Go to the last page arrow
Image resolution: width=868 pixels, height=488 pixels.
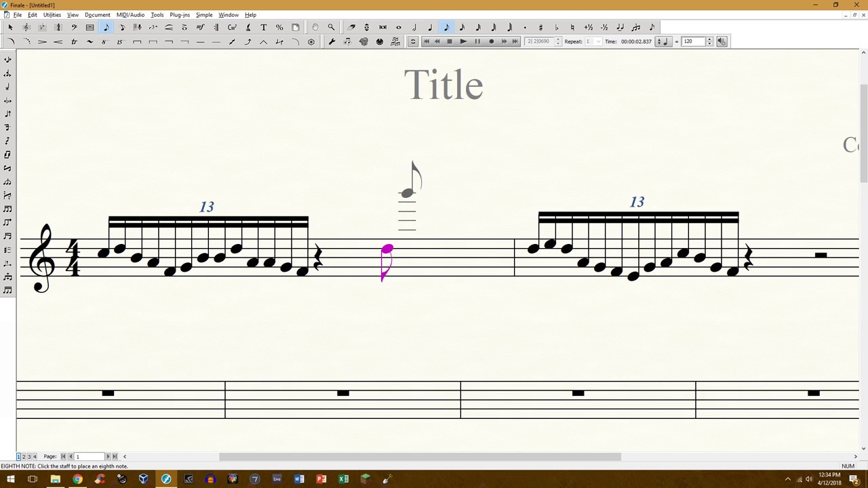pos(115,457)
